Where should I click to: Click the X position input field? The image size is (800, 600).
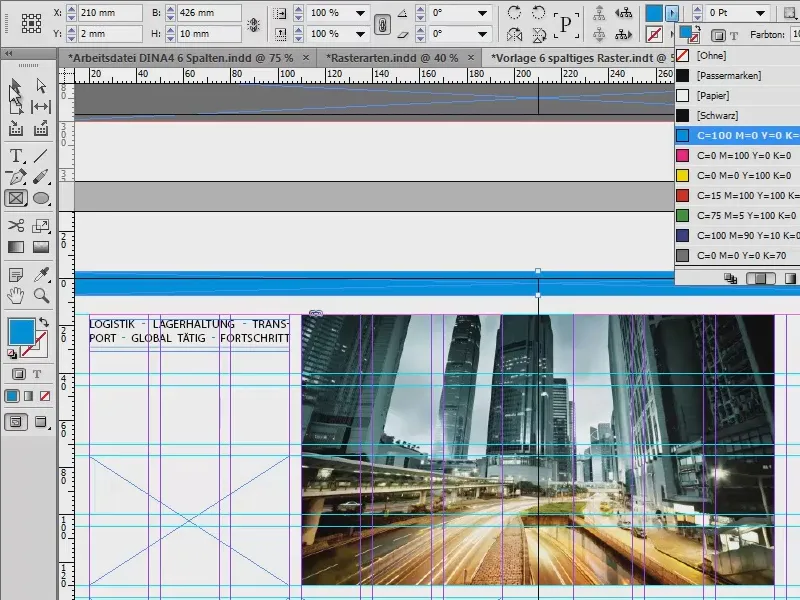tap(110, 13)
